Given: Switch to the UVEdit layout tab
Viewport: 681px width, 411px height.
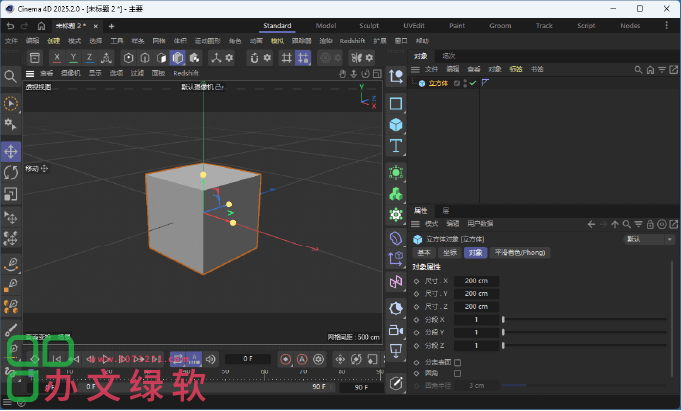Looking at the screenshot, I should 414,26.
